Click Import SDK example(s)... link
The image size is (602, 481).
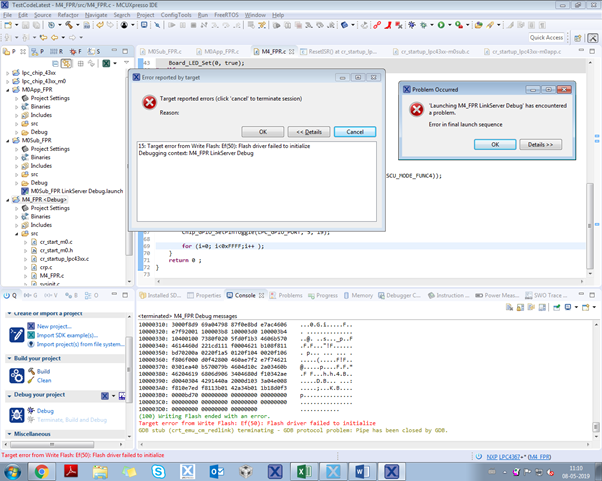pyautogui.click(x=67, y=336)
